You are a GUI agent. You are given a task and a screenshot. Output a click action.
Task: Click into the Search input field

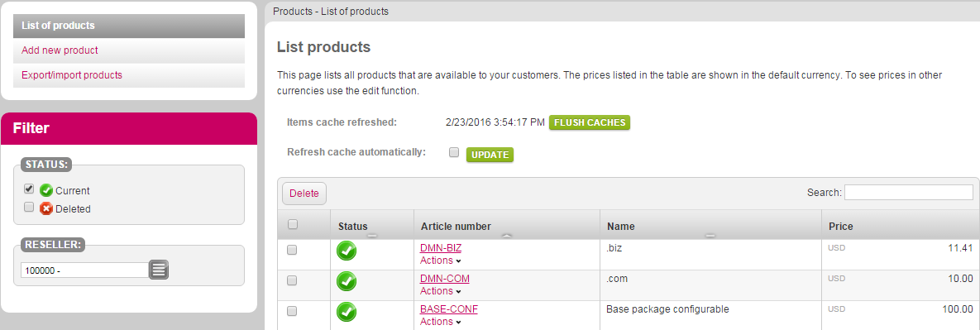pos(909,193)
